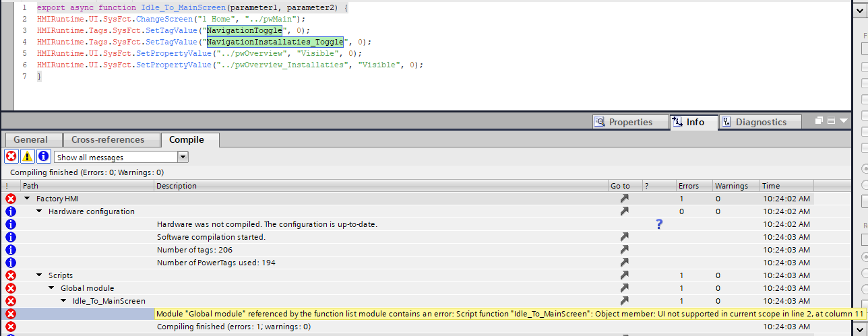Click the highlighted NavigationInstallaties_Toggle tag in code
This screenshot has width=868, height=336.
point(275,42)
